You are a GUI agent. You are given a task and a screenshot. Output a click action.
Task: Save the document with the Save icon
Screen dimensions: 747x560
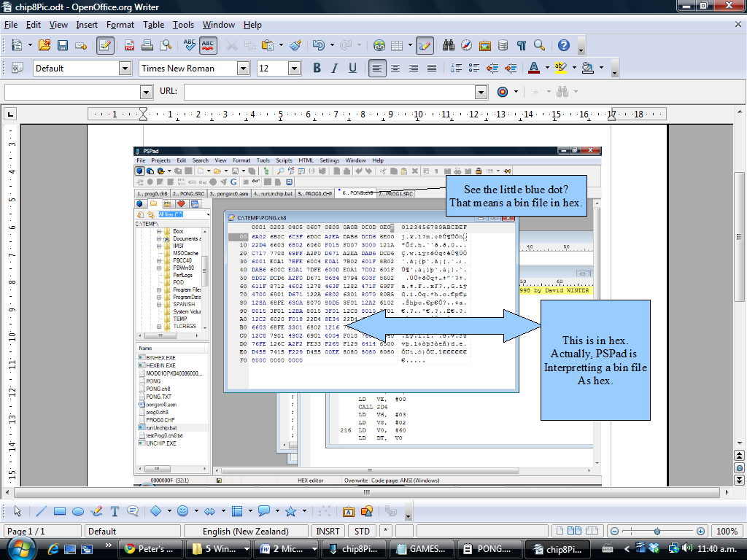63,45
